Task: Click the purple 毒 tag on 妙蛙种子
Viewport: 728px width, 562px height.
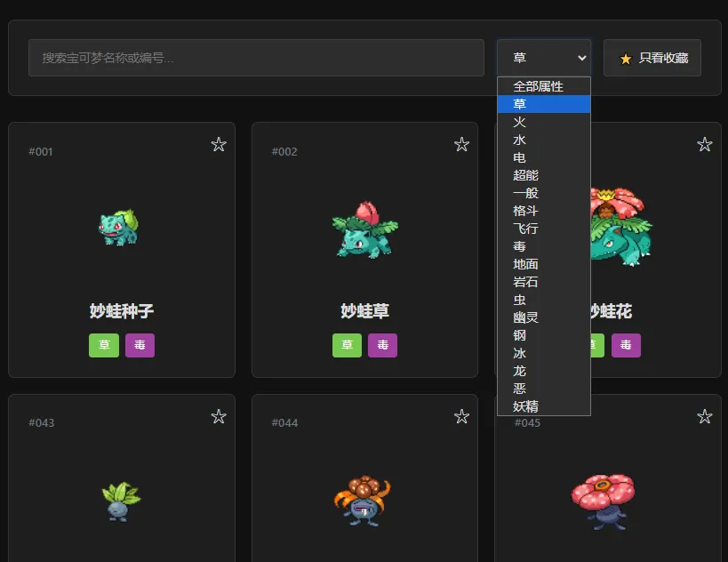Action: click(140, 345)
